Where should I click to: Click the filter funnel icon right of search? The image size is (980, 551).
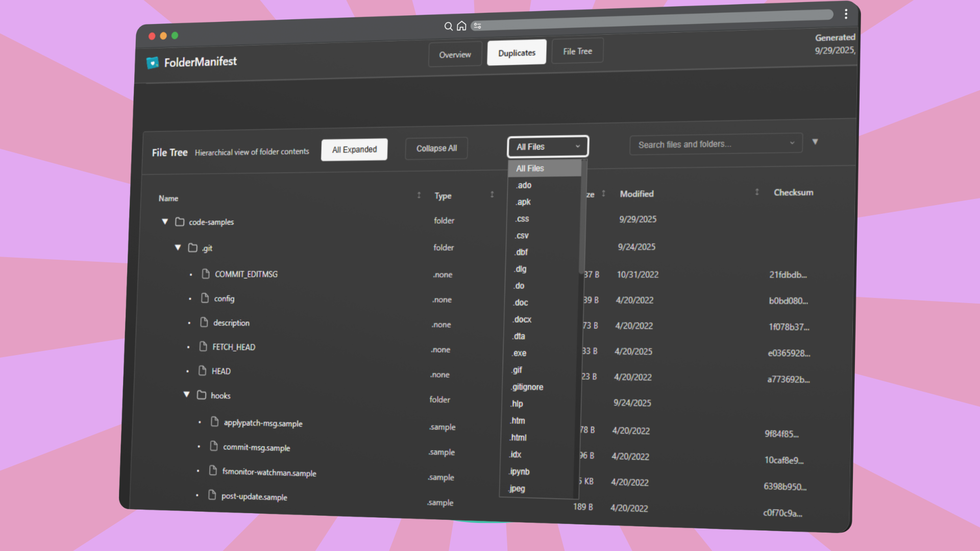point(815,141)
